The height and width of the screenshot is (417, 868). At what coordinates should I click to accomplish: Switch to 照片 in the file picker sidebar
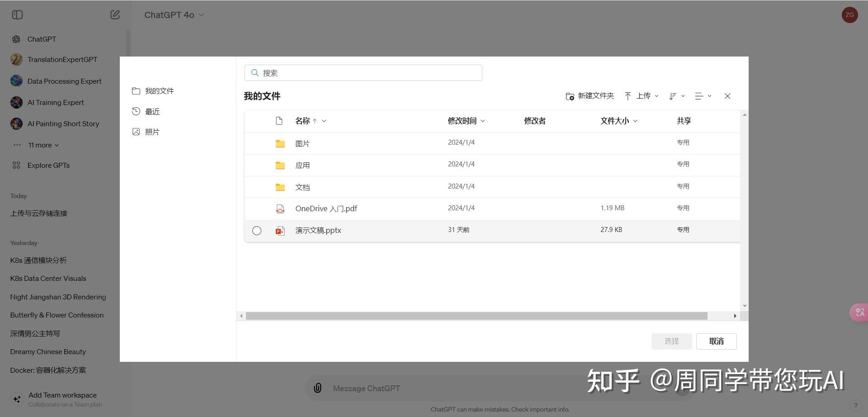[x=152, y=131]
